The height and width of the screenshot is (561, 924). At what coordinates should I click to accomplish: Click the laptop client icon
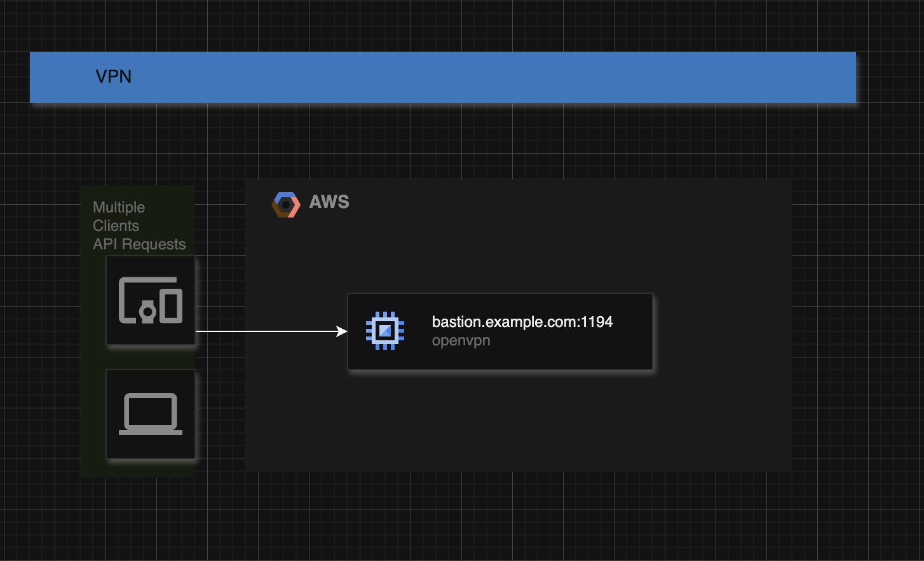click(x=150, y=414)
